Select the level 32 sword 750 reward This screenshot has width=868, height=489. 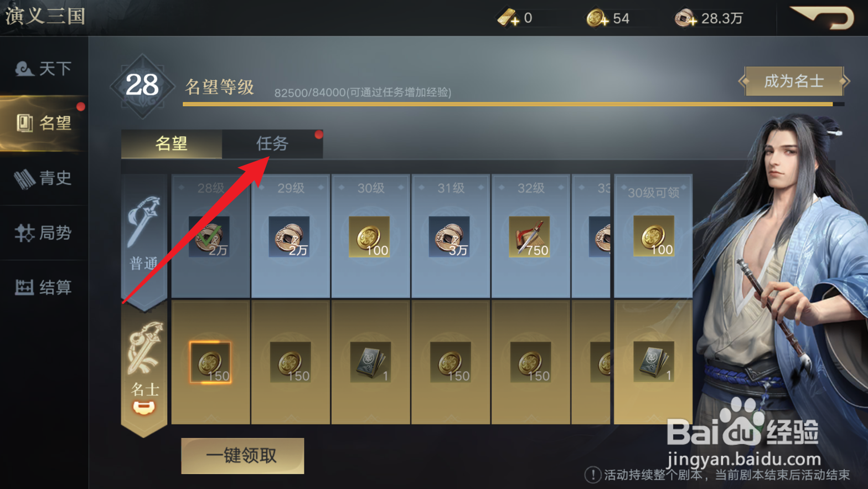pos(529,236)
